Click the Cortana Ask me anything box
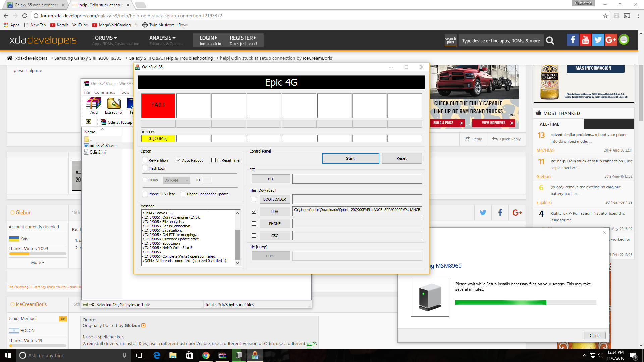The height and width of the screenshot is (362, 644). click(x=73, y=355)
